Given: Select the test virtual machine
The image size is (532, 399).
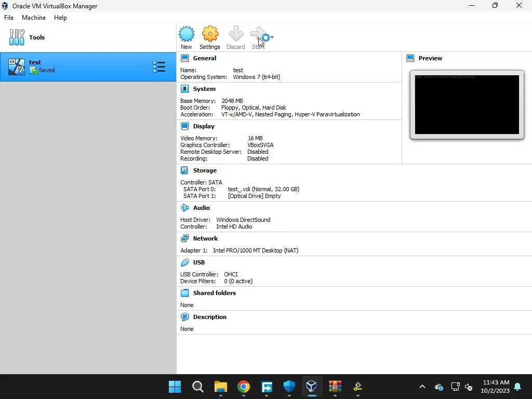Looking at the screenshot, I should [x=88, y=67].
